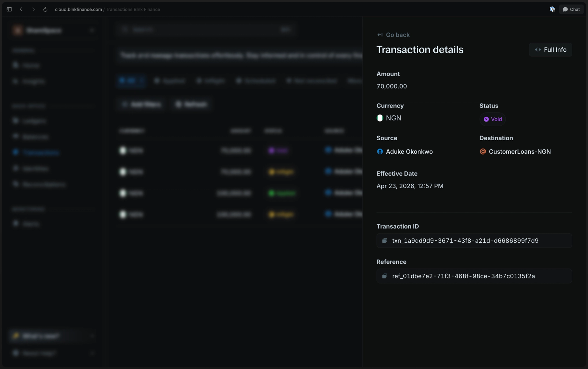The image size is (588, 369).
Task: Toggle the browser sidebar panel icon
Action: pos(9,9)
